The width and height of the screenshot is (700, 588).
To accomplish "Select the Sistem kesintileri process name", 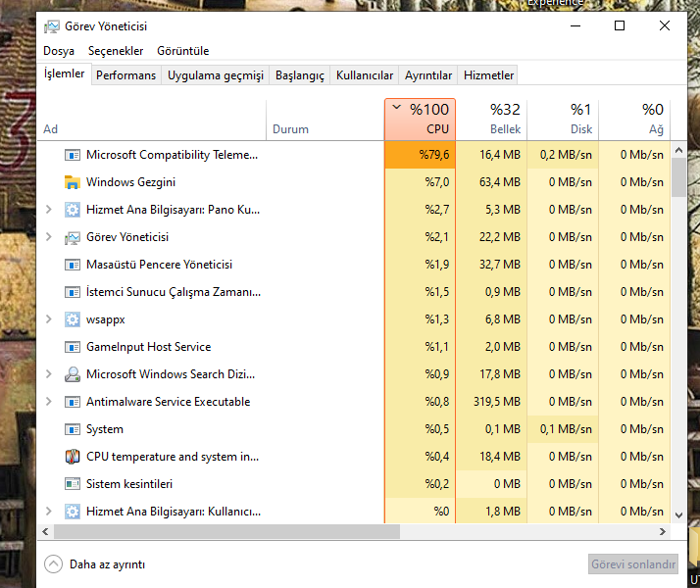I will [129, 484].
